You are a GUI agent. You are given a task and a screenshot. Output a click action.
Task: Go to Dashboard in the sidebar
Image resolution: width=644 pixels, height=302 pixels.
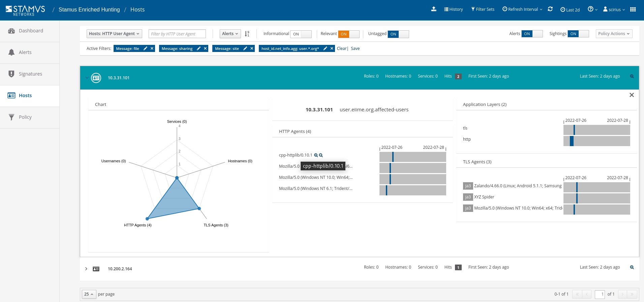click(x=30, y=31)
